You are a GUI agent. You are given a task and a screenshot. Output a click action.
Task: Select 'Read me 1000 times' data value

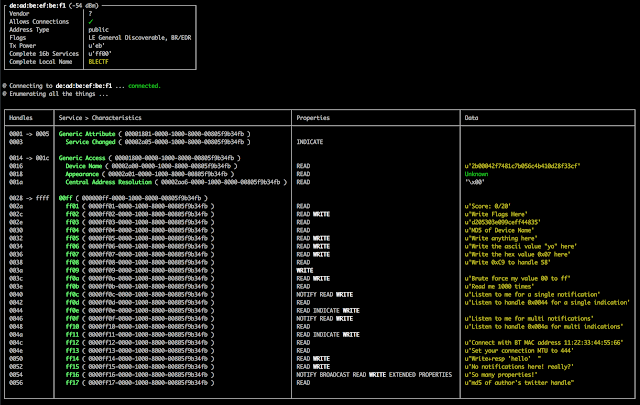click(499, 286)
